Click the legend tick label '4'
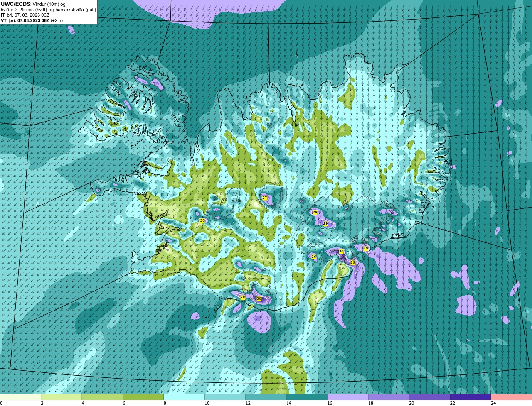This screenshot has height=406, width=532. (83, 403)
